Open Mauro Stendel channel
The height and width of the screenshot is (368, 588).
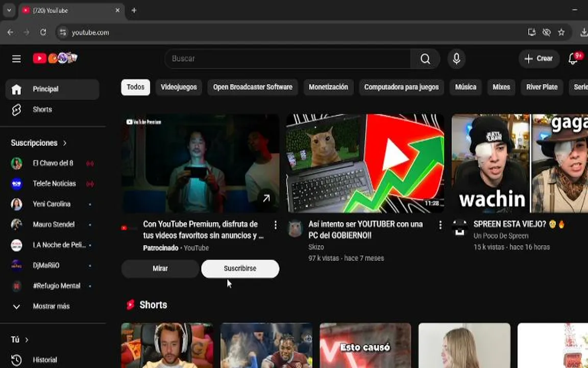[53, 224]
